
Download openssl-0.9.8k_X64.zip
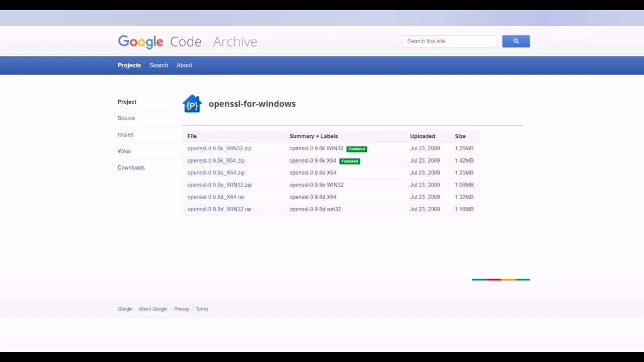[216, 160]
